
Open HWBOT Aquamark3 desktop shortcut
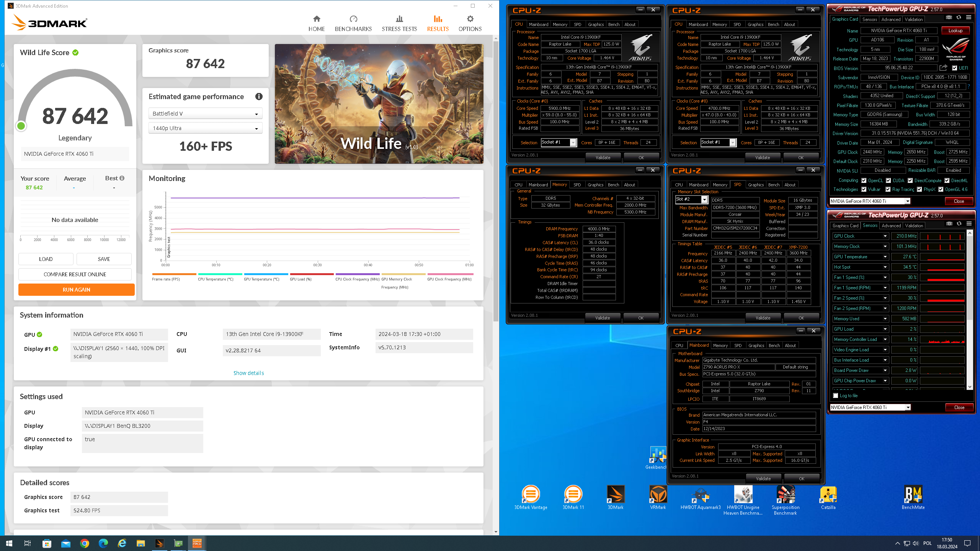click(x=701, y=497)
